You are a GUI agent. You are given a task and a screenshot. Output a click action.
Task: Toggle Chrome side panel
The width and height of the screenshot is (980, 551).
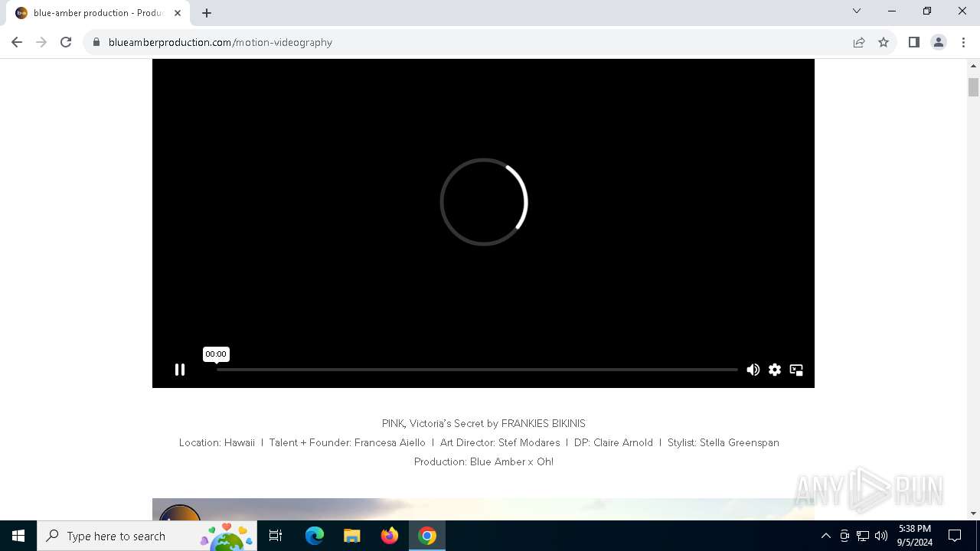click(x=913, y=42)
